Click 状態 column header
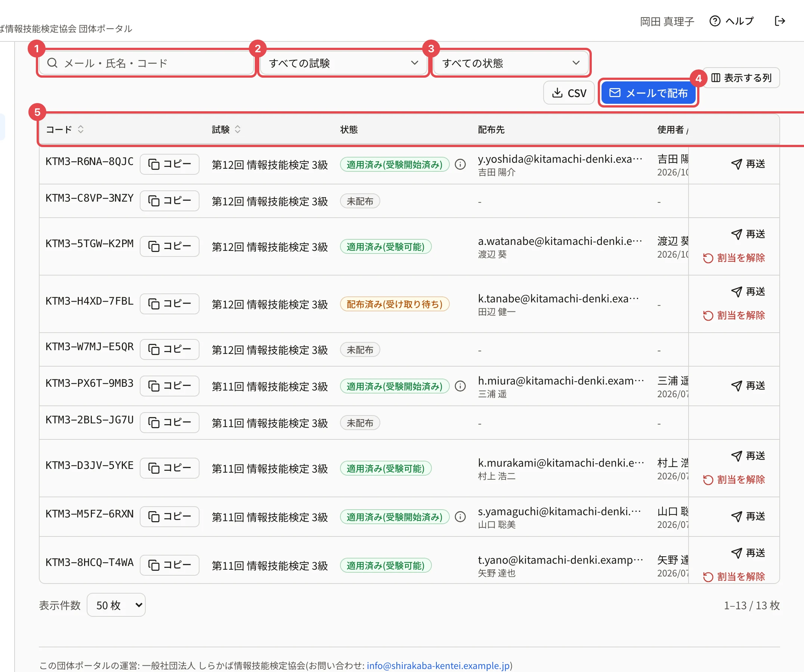The height and width of the screenshot is (672, 804). coord(349,130)
